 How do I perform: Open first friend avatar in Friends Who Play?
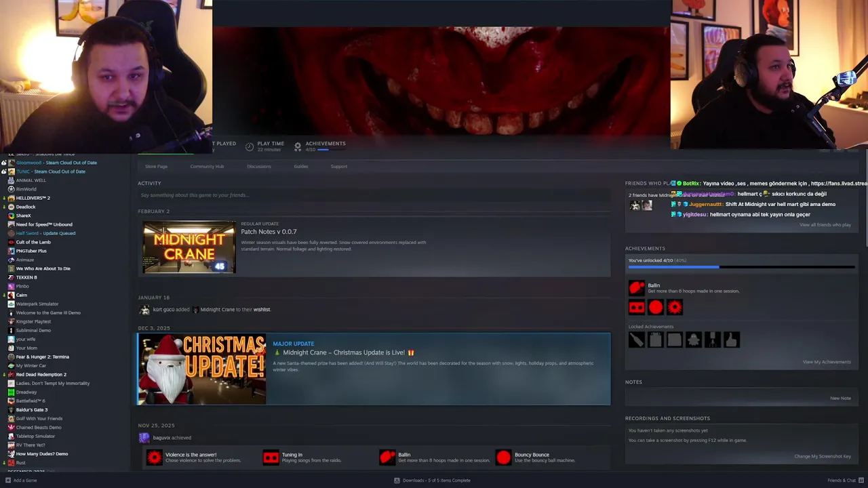(x=635, y=205)
